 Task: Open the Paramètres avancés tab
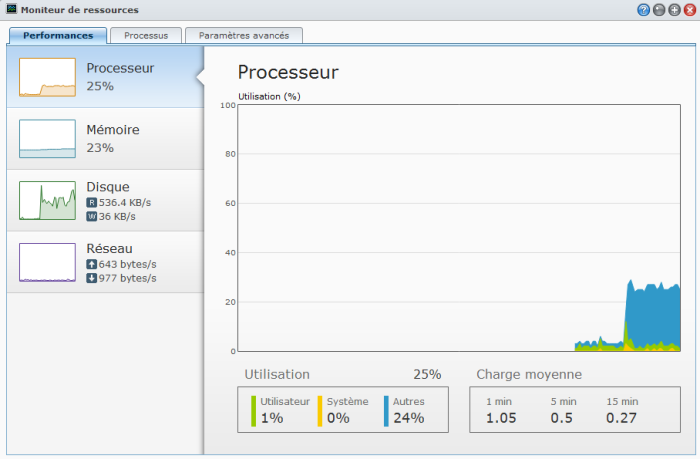pyautogui.click(x=244, y=35)
